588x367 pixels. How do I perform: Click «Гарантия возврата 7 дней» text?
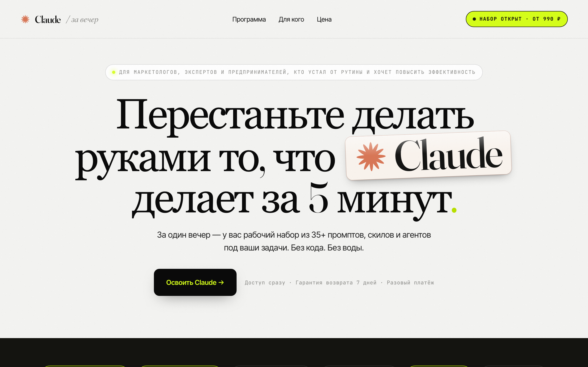coord(336,283)
